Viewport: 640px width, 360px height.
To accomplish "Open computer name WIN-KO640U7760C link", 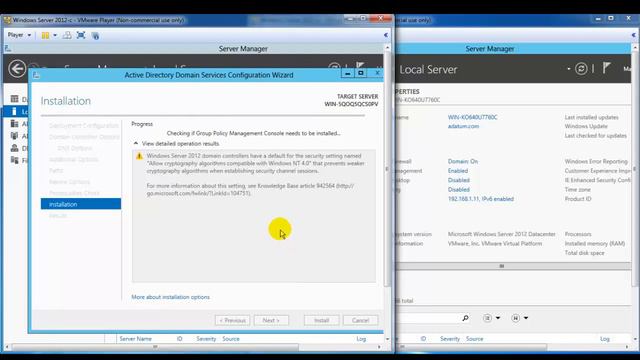I will click(472, 117).
